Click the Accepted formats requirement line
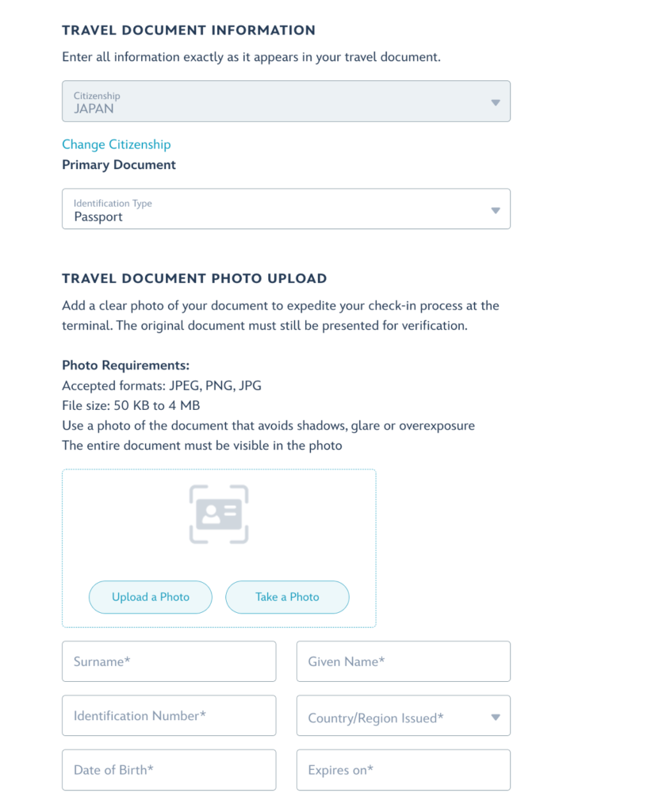 click(162, 386)
